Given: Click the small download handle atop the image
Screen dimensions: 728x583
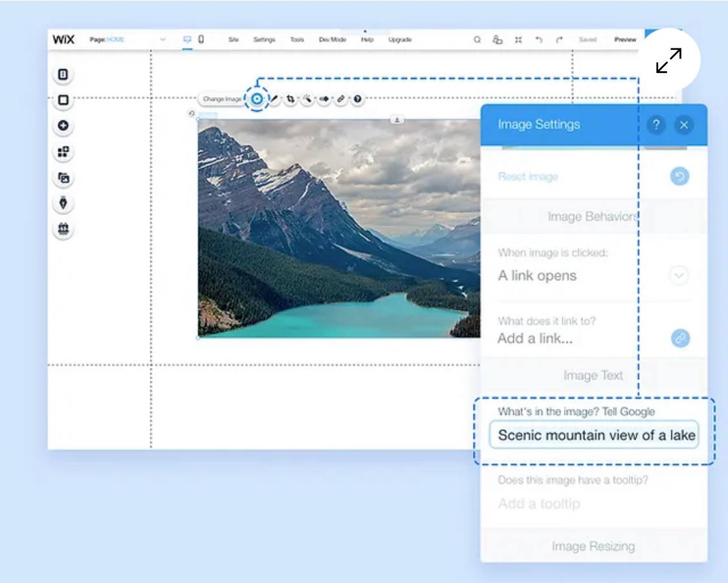Looking at the screenshot, I should click(x=397, y=120).
